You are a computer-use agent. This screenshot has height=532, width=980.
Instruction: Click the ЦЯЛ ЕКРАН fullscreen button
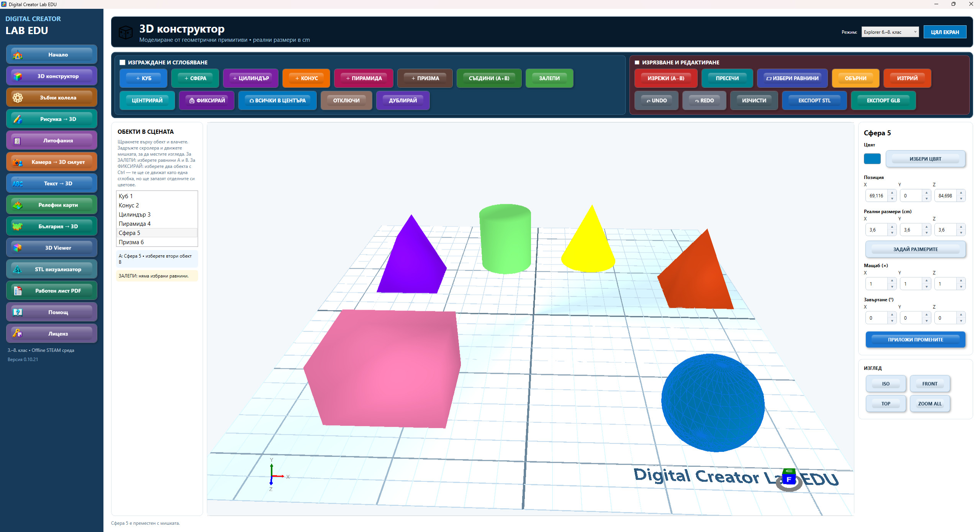tap(945, 32)
